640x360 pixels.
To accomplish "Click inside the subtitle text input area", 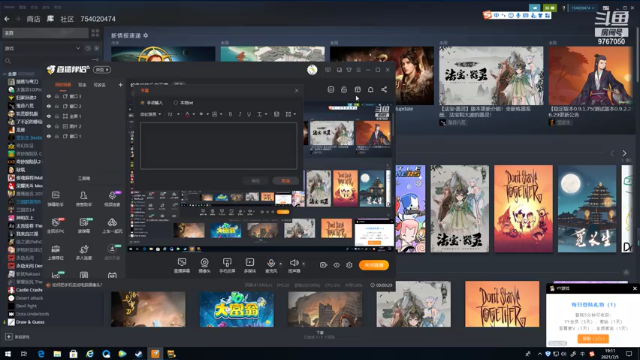I will (218, 146).
